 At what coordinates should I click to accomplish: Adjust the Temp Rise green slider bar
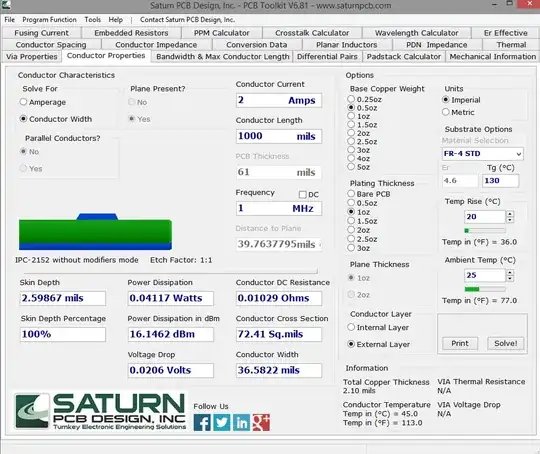tap(485, 230)
